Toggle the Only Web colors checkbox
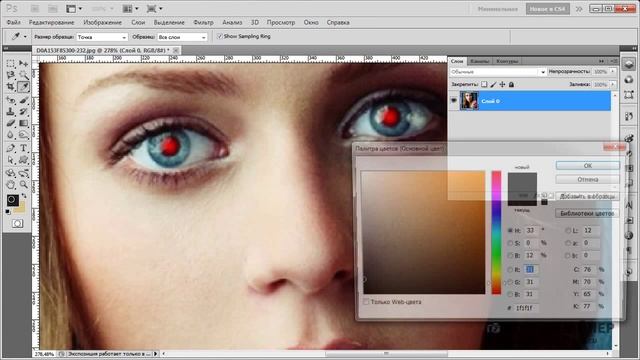The width and height of the screenshot is (640, 360). pos(366,302)
